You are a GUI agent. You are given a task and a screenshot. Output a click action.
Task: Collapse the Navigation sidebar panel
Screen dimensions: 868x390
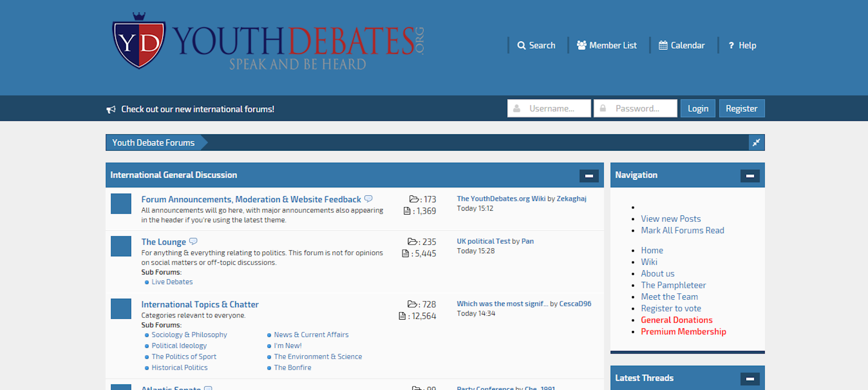click(x=750, y=176)
